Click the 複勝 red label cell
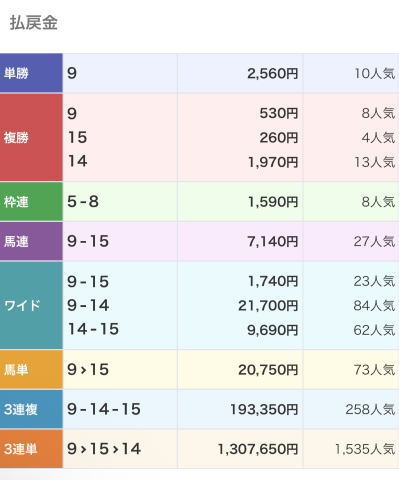The width and height of the screenshot is (399, 480). [31, 137]
